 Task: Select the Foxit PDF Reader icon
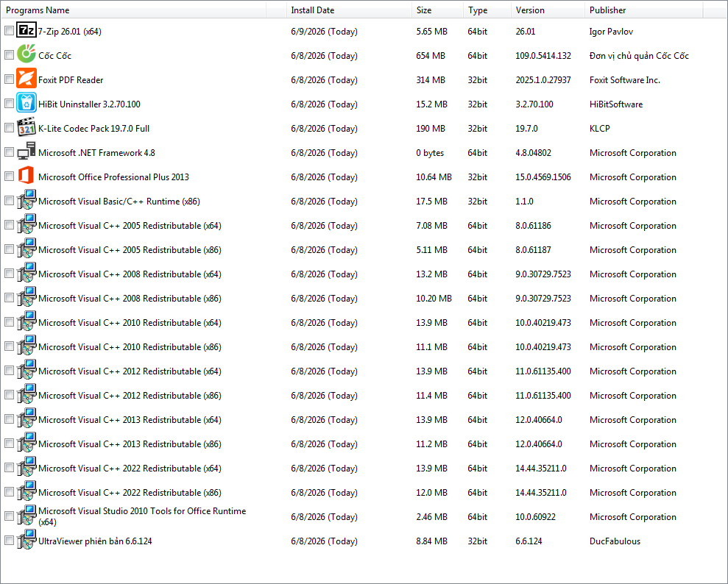[26, 78]
